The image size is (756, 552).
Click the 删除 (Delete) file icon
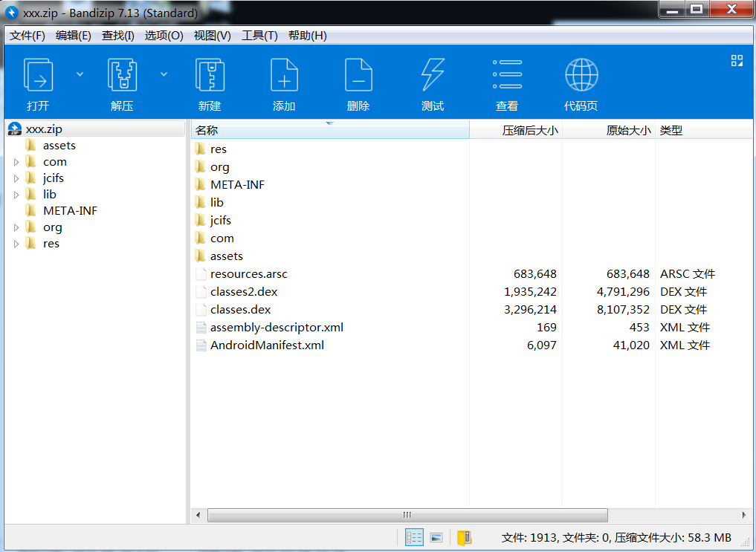(x=358, y=77)
